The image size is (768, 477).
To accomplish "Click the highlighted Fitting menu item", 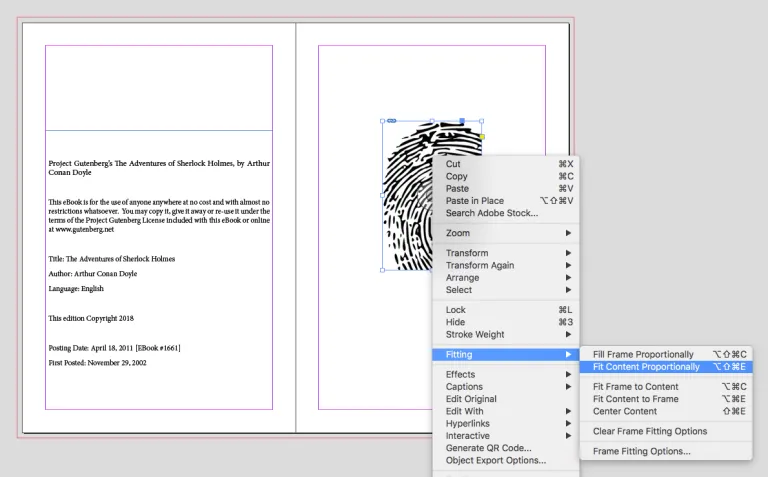I will [505, 355].
